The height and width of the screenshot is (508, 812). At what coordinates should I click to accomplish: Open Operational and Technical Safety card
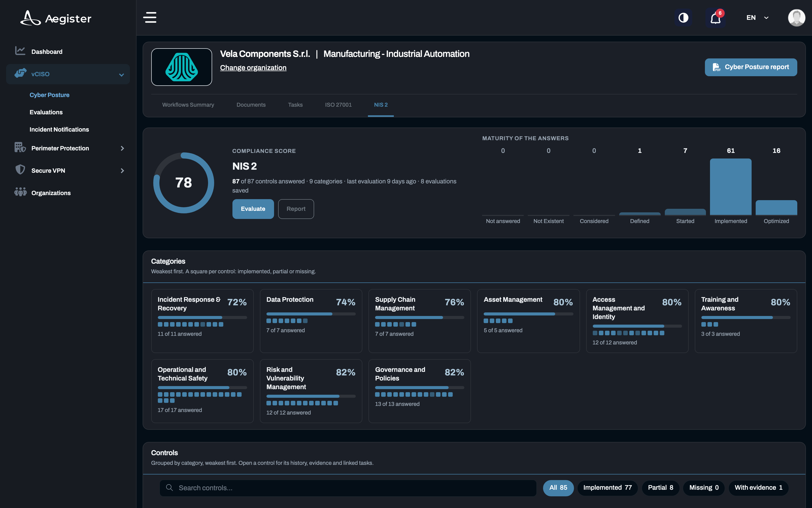pyautogui.click(x=202, y=391)
